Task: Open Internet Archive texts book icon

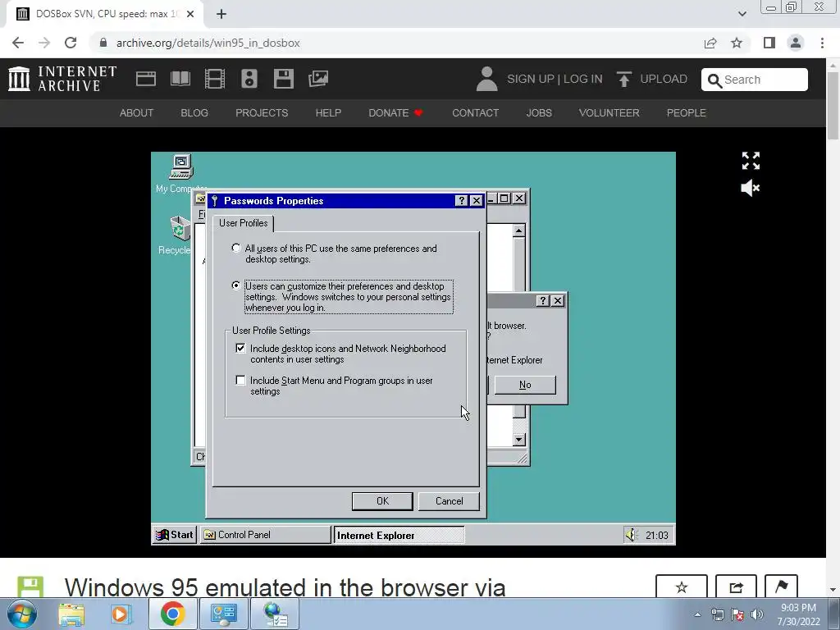Action: coord(180,79)
